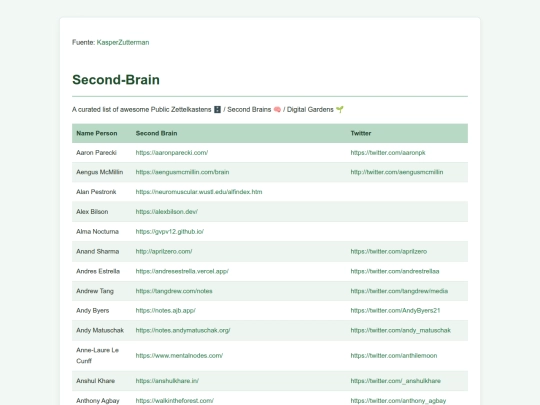Open neuromuscular.wustl.edu/alfindex.htm link
Screen dimensions: 540x405
tap(199, 192)
